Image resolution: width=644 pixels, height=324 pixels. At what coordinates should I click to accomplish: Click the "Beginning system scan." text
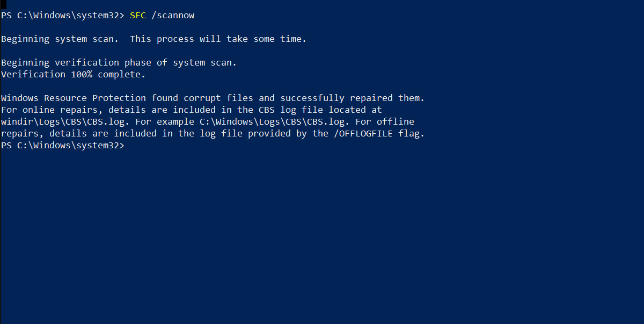[60, 39]
